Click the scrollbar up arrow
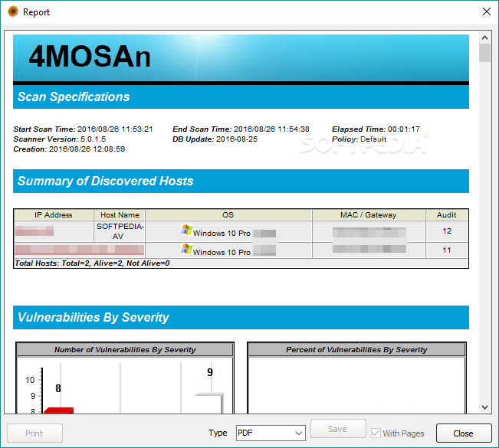The image size is (499, 448). tap(484, 38)
